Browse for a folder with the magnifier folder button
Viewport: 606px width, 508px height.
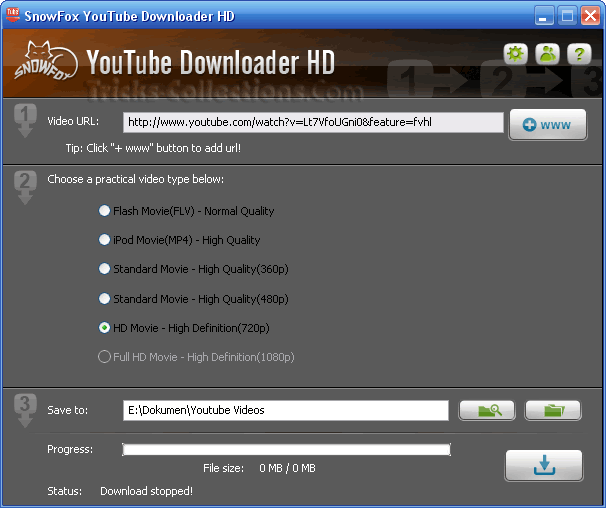[x=487, y=410]
